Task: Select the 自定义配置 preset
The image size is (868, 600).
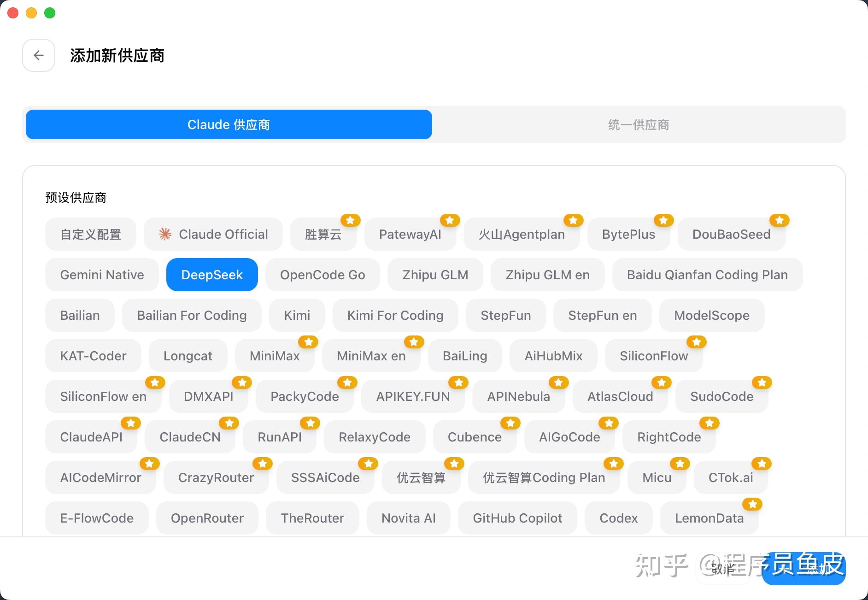Action: (91, 234)
